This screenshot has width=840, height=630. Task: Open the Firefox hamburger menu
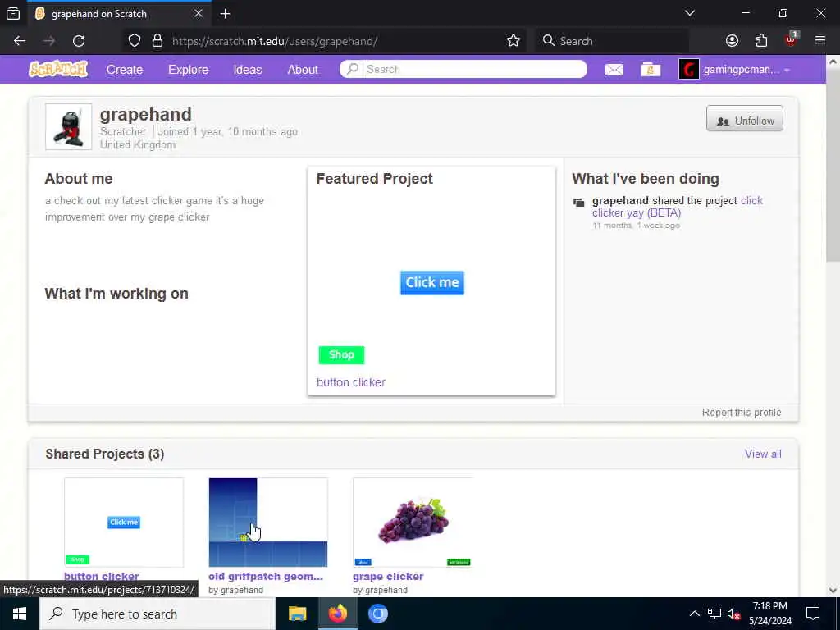[820, 41]
